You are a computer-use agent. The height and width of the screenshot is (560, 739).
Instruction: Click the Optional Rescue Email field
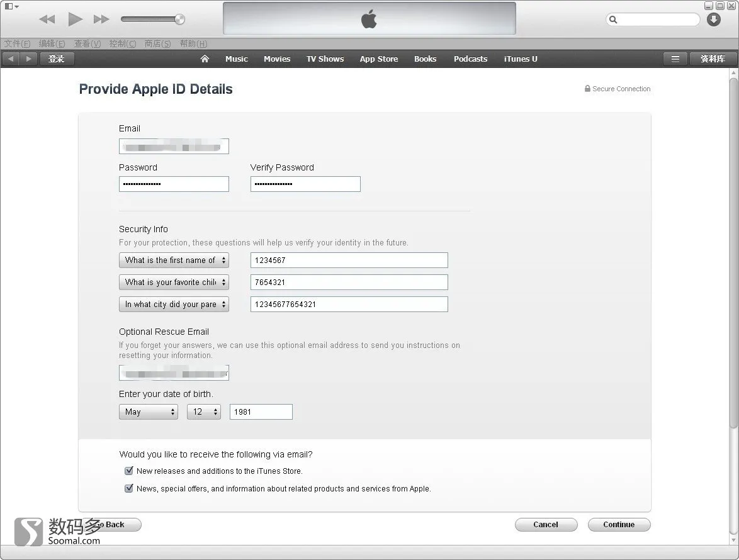[x=174, y=373]
